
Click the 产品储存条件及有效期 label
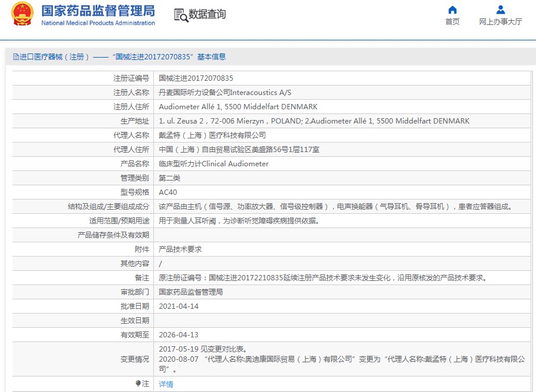click(113, 235)
